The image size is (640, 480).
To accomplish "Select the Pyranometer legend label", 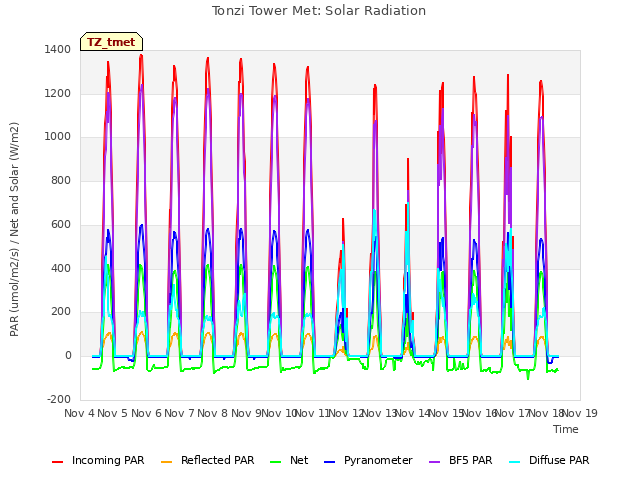I will point(378,460).
